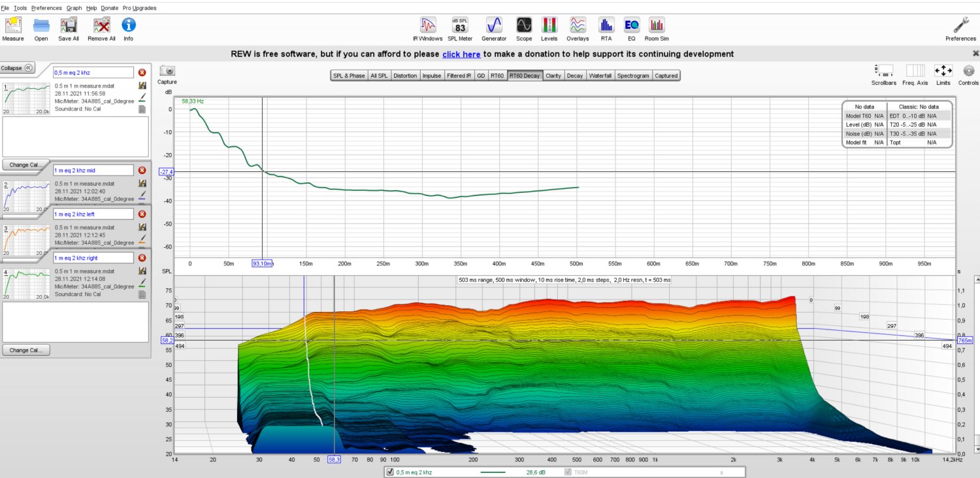Switch to the Distortion tab
980x478 pixels.
tap(405, 76)
